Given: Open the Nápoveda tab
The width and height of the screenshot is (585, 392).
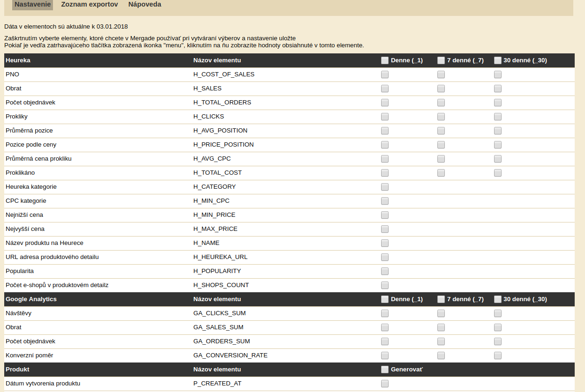Looking at the screenshot, I should [145, 4].
